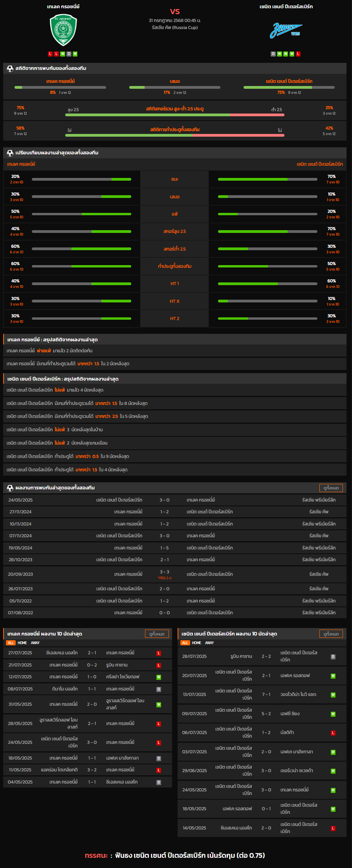Click the แพ้ row label in the comparison table

(x=175, y=214)
